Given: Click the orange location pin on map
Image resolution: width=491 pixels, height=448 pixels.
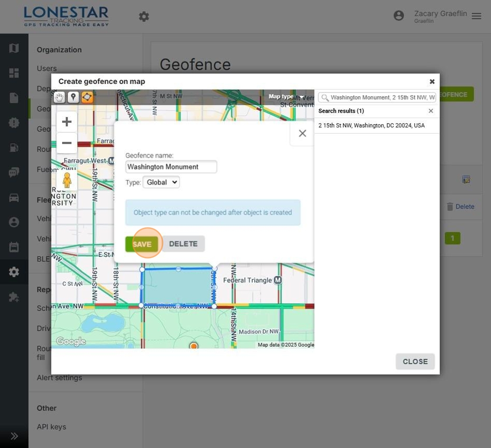Looking at the screenshot, I should pos(194,345).
